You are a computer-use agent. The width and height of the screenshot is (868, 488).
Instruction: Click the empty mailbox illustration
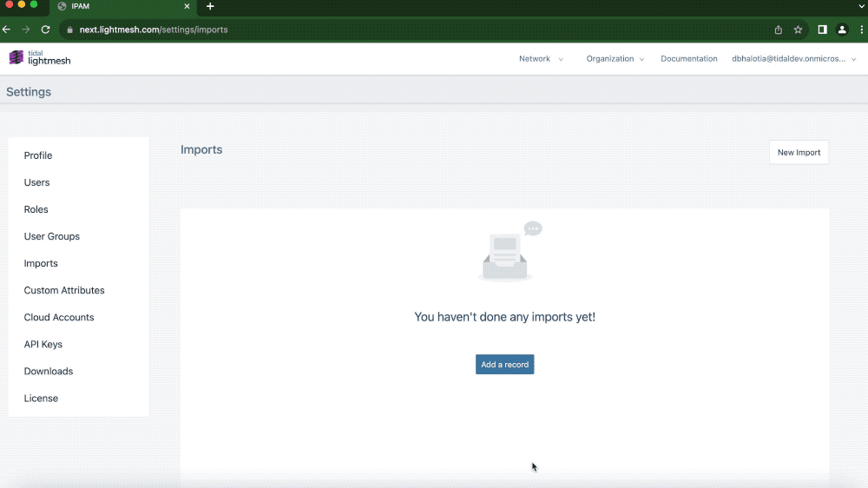tap(509, 253)
